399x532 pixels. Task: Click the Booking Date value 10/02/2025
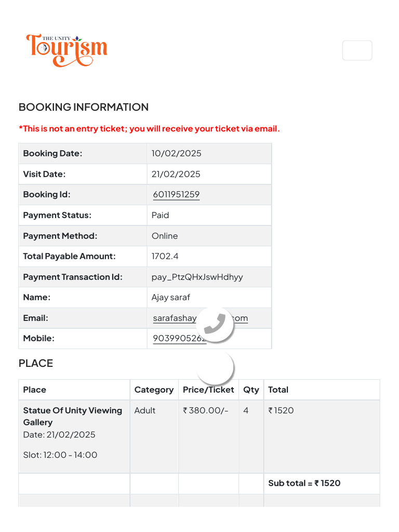[x=177, y=153]
